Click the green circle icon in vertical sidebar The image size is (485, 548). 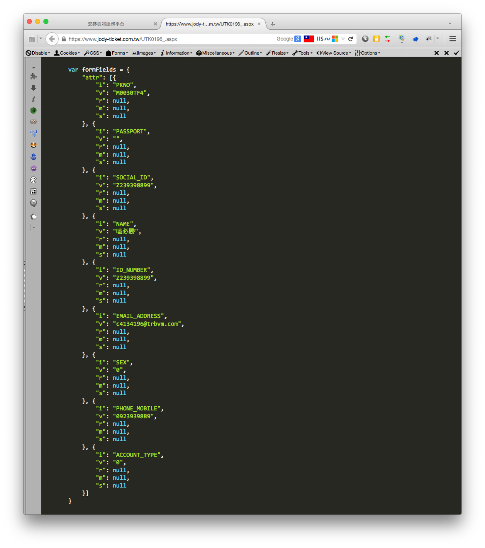point(34,110)
